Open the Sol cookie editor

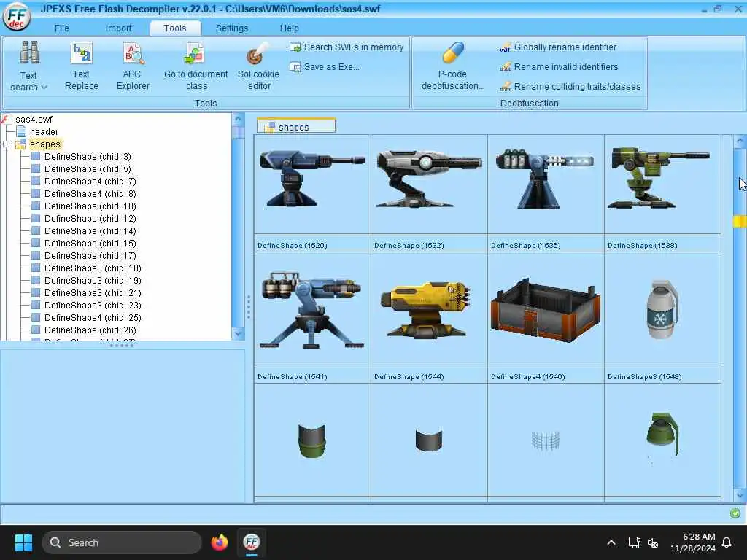coord(258,66)
